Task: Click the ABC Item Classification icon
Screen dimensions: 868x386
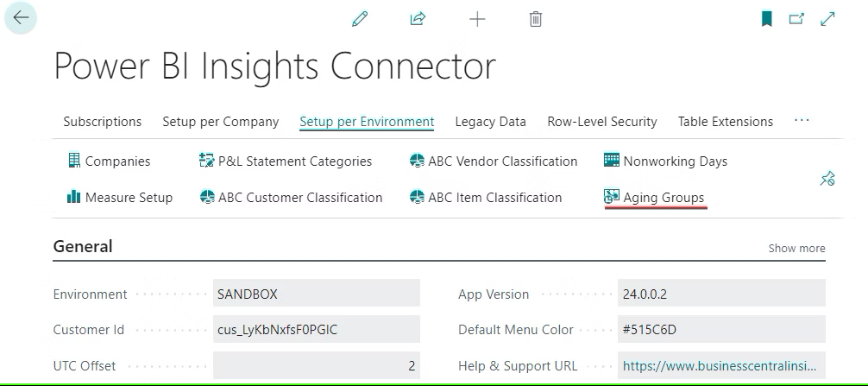Action: (x=417, y=197)
